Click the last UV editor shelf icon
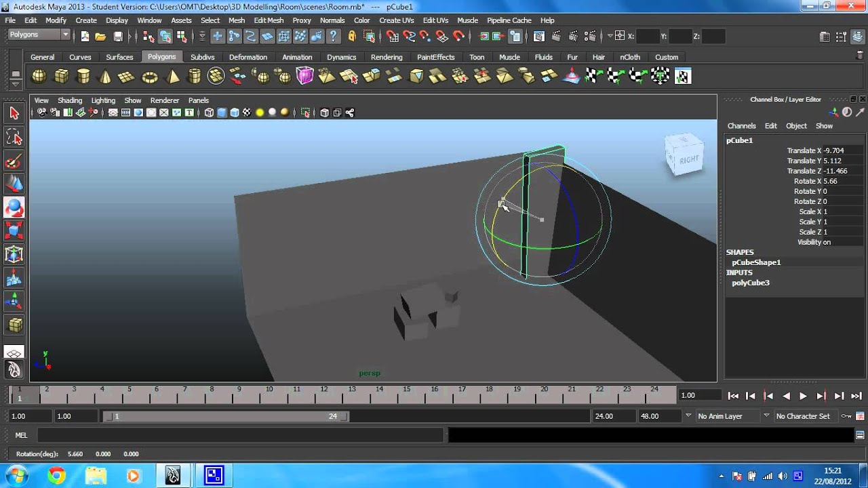The height and width of the screenshot is (488, 868). pos(683,77)
